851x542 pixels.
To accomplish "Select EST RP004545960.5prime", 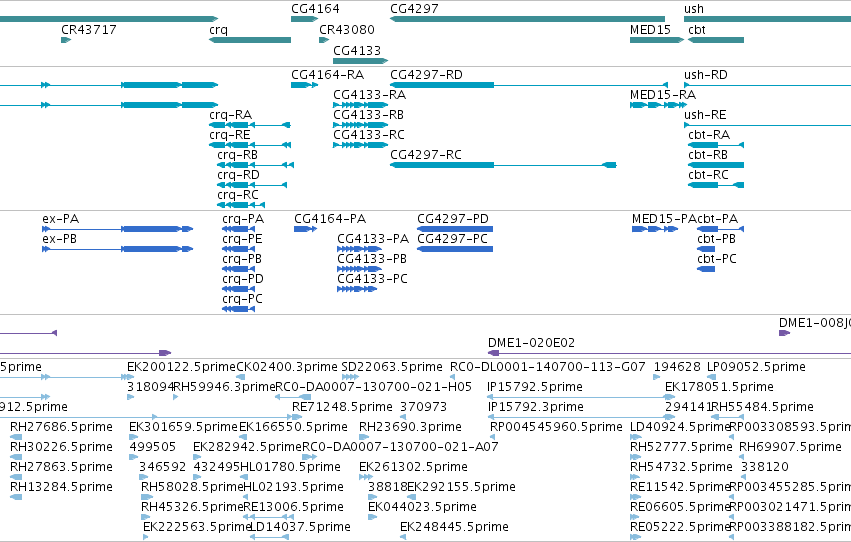I will pos(493,437).
